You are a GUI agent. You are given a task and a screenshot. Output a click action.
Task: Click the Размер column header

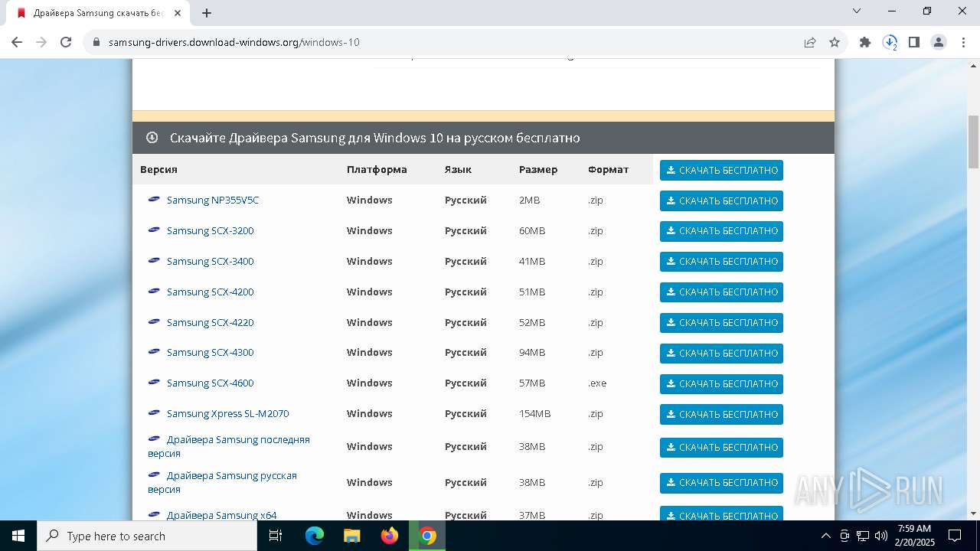(x=538, y=169)
